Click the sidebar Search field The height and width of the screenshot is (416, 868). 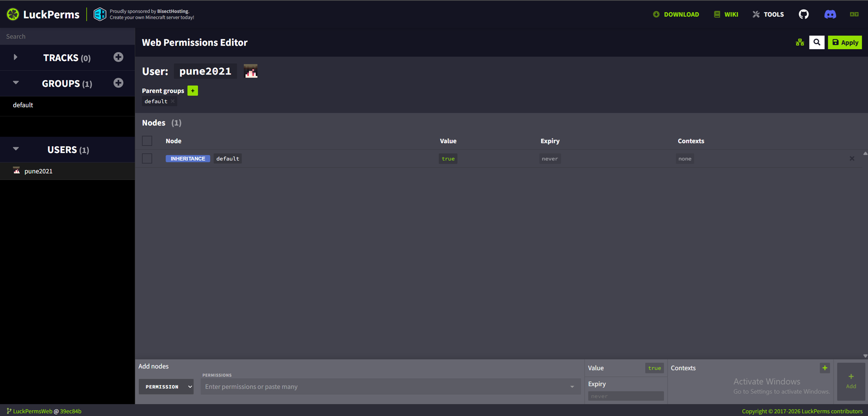[x=67, y=37]
